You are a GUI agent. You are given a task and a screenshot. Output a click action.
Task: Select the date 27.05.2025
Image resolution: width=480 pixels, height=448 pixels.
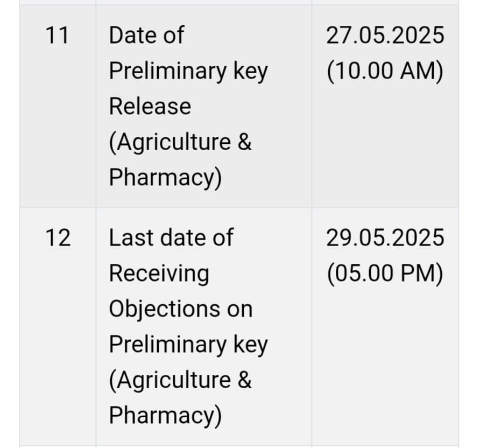pos(385,36)
